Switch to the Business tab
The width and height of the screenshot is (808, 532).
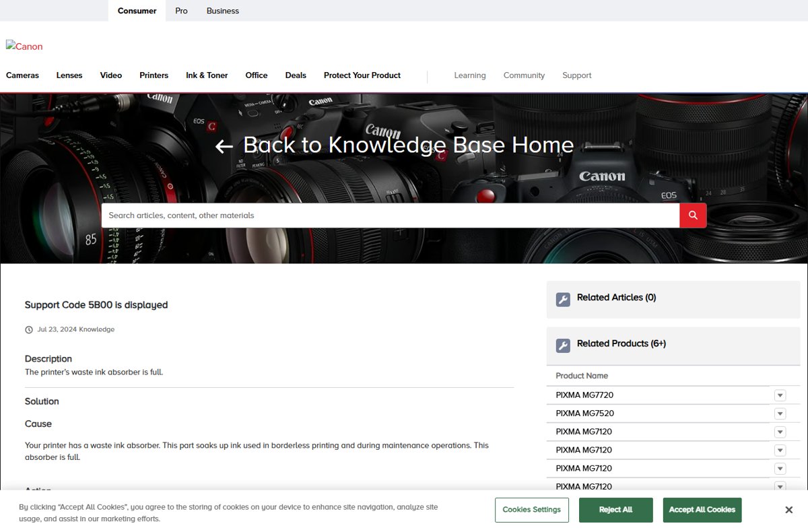click(223, 11)
